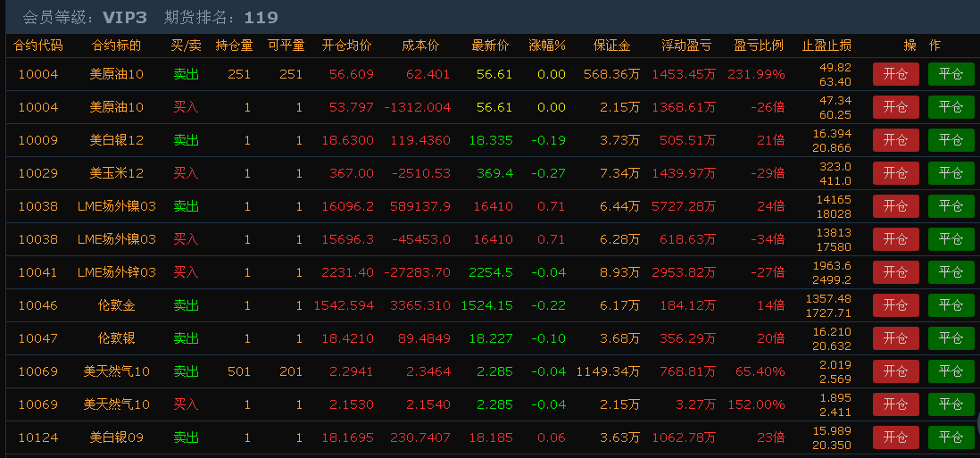
Task: Click 开仓 for LME场外镍03 买入 row
Action: pyautogui.click(x=895, y=239)
